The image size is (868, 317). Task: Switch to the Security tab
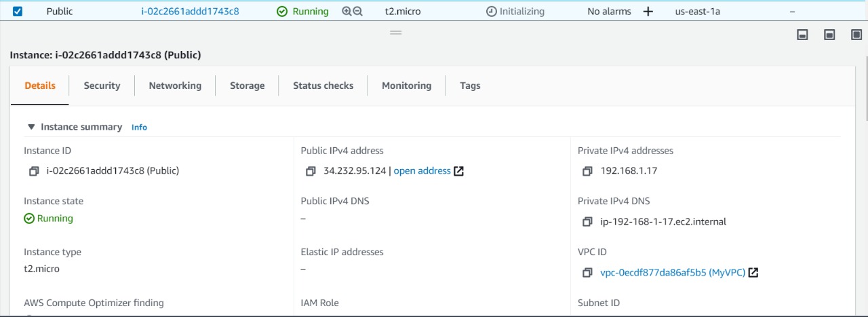pos(102,86)
